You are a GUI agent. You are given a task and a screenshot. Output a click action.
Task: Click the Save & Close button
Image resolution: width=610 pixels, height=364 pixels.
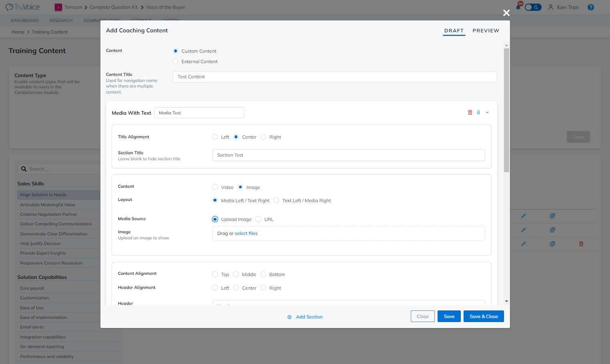484,316
